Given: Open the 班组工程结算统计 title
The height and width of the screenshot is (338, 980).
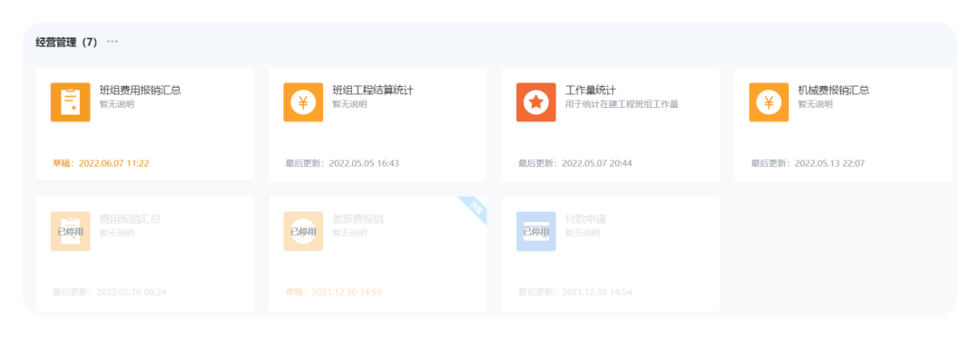Looking at the screenshot, I should click(x=373, y=90).
